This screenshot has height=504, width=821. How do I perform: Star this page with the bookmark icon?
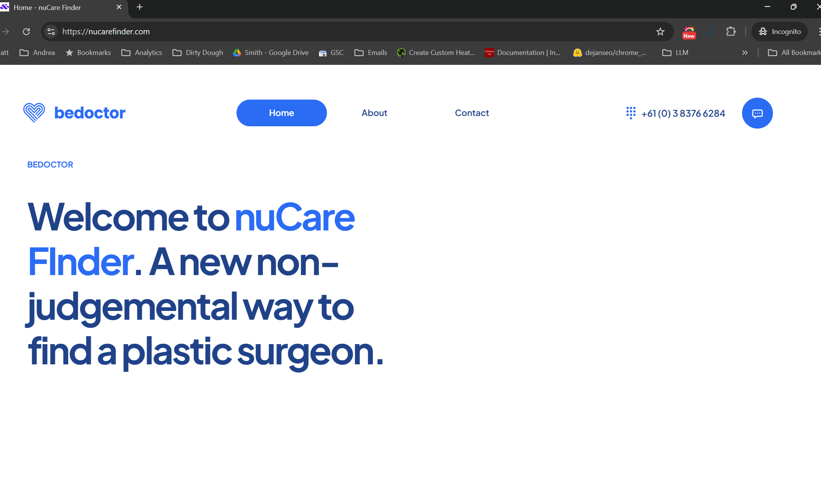click(x=660, y=32)
